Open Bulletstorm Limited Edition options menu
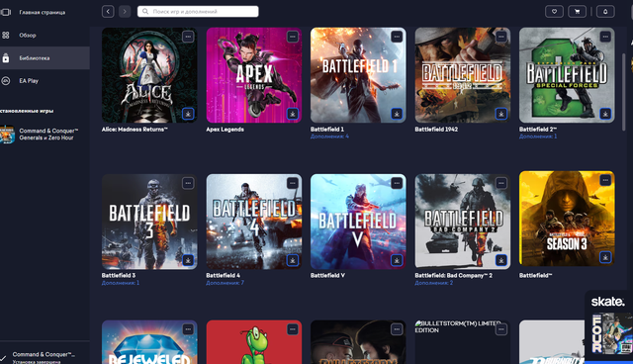633x364 pixels. pyautogui.click(x=501, y=329)
